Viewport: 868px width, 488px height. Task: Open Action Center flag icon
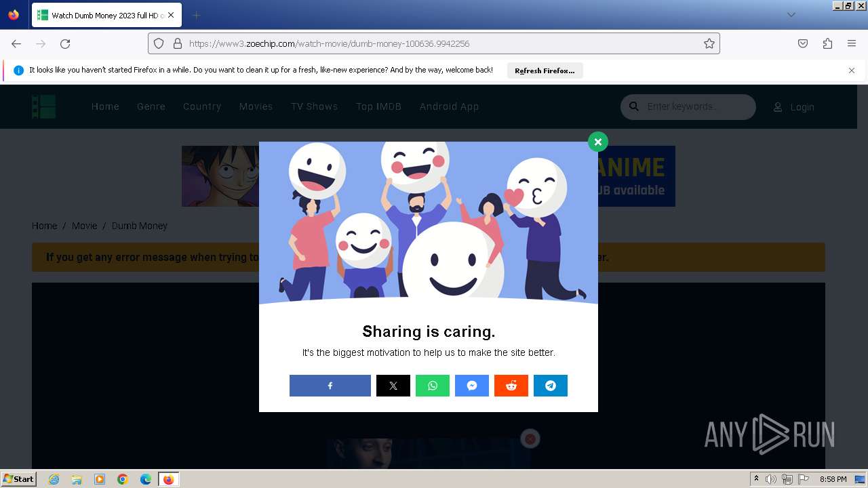point(804,479)
